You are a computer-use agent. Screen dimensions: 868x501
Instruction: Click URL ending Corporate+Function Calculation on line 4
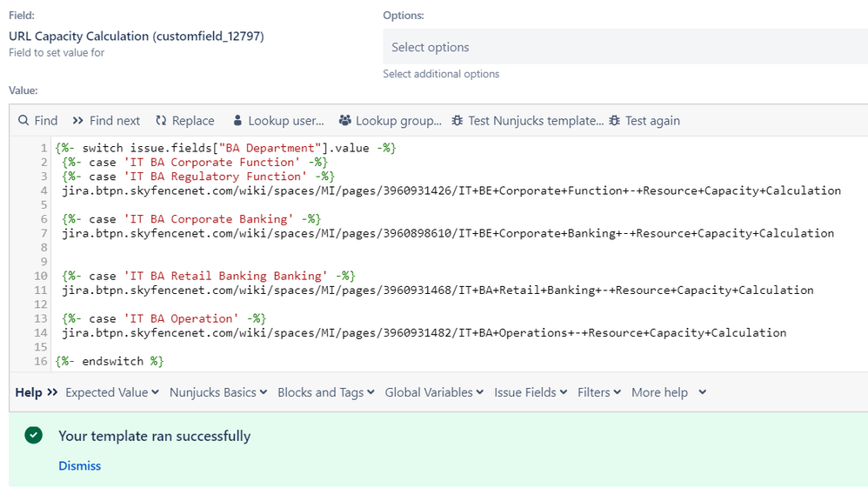(x=451, y=190)
